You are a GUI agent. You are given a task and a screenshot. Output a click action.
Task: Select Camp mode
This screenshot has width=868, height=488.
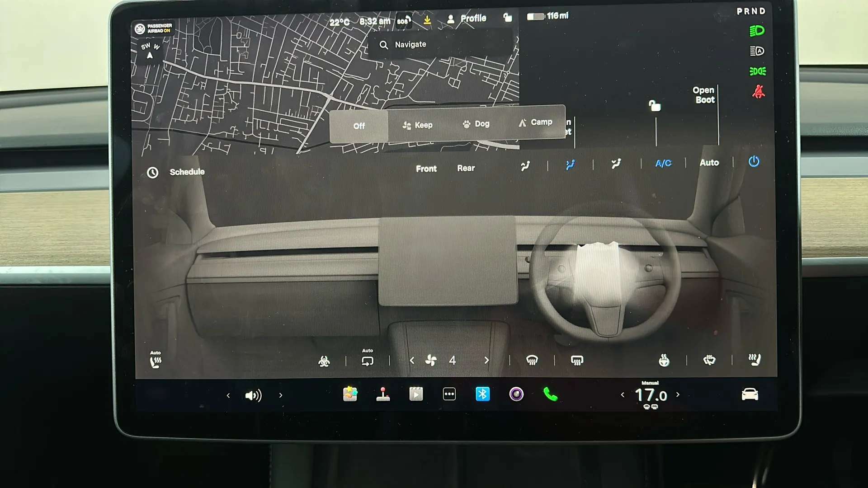point(535,122)
